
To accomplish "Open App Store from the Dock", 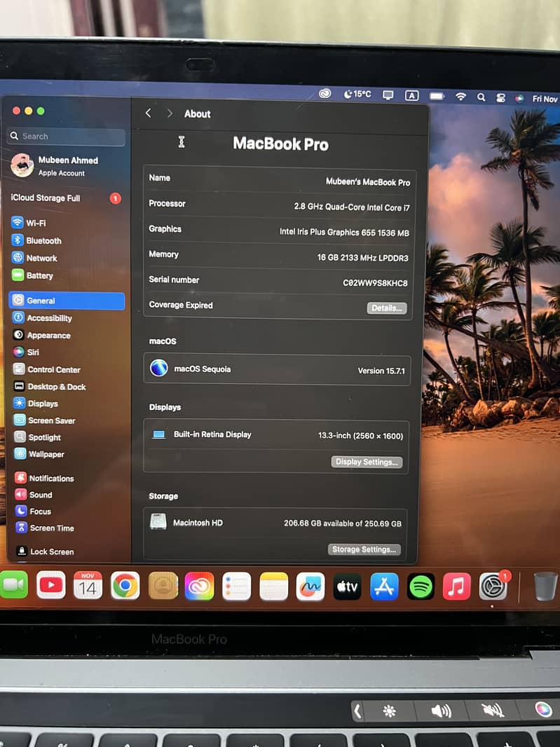I will (x=384, y=587).
